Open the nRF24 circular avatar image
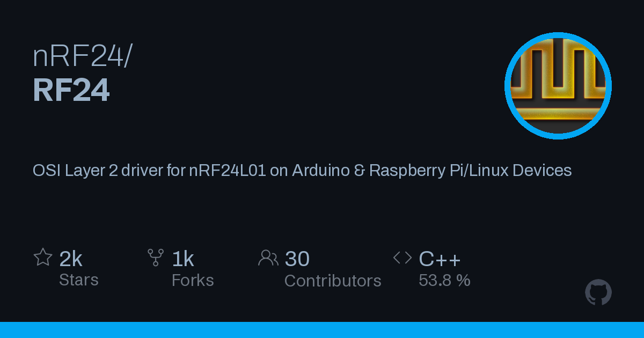644x338 pixels. click(x=558, y=86)
